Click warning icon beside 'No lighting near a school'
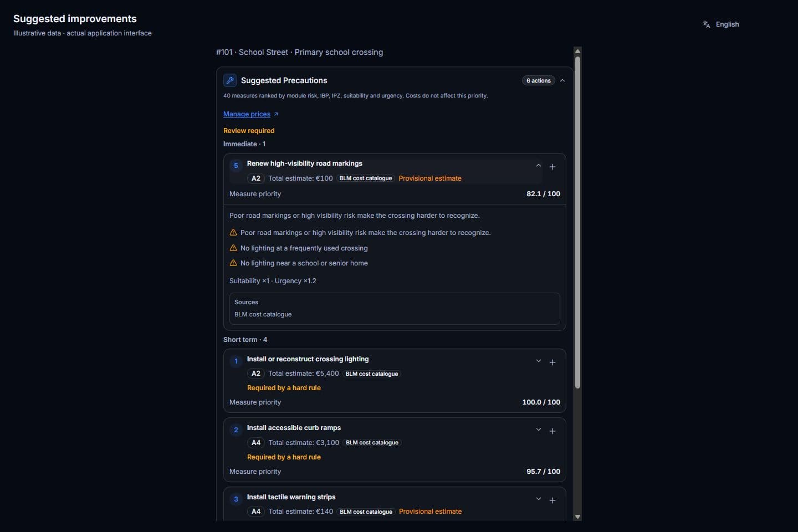The width and height of the screenshot is (798, 532). point(233,263)
